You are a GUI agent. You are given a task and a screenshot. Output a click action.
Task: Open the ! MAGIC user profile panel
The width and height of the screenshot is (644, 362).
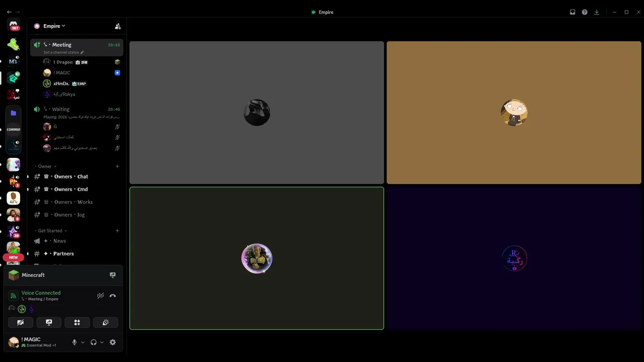point(37,342)
